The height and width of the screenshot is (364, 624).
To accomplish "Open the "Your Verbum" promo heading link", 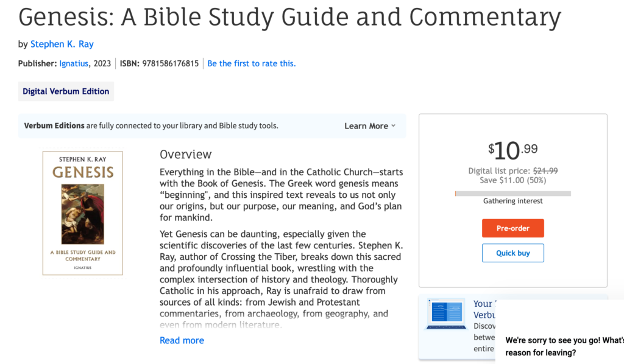I will point(484,309).
